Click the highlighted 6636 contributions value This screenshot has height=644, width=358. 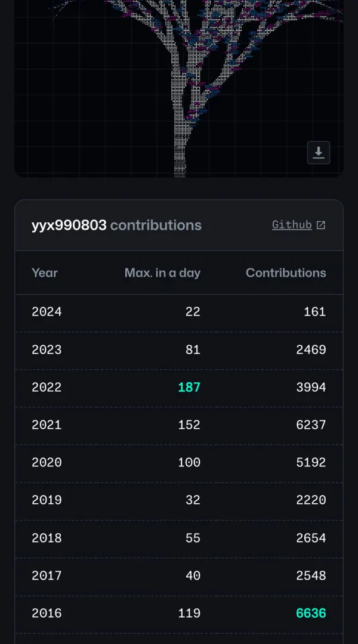311,613
